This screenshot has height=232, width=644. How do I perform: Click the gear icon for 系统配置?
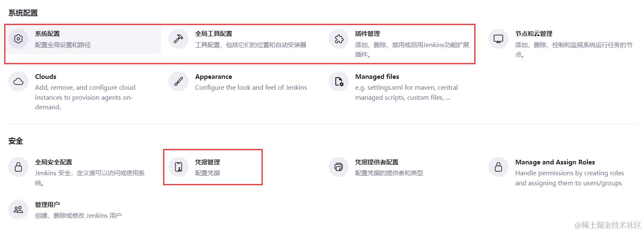[18, 39]
